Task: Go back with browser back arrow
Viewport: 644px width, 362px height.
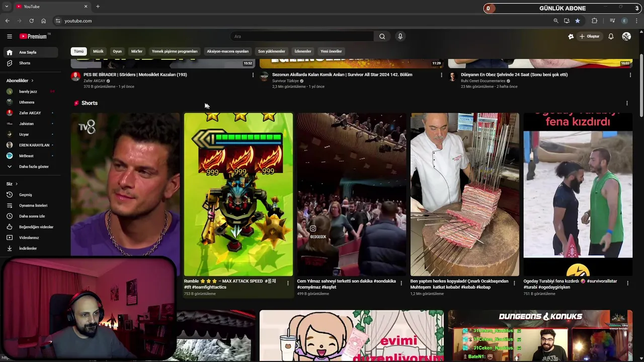Action: click(7, 21)
